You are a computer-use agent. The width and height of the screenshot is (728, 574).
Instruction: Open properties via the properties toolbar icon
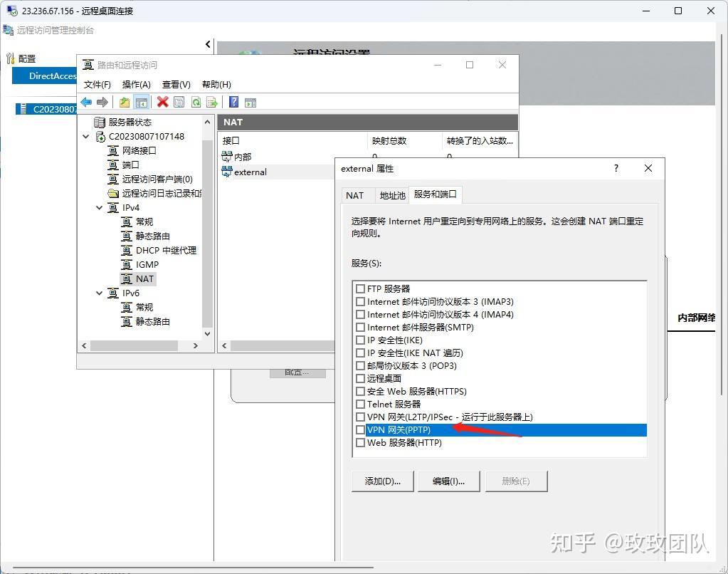[x=179, y=102]
